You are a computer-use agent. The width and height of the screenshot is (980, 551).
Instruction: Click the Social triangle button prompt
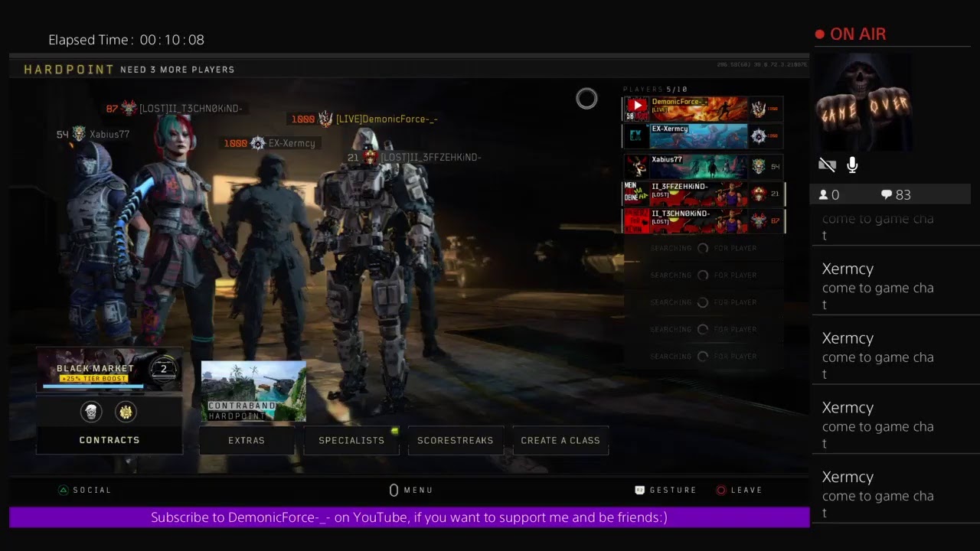pos(85,490)
